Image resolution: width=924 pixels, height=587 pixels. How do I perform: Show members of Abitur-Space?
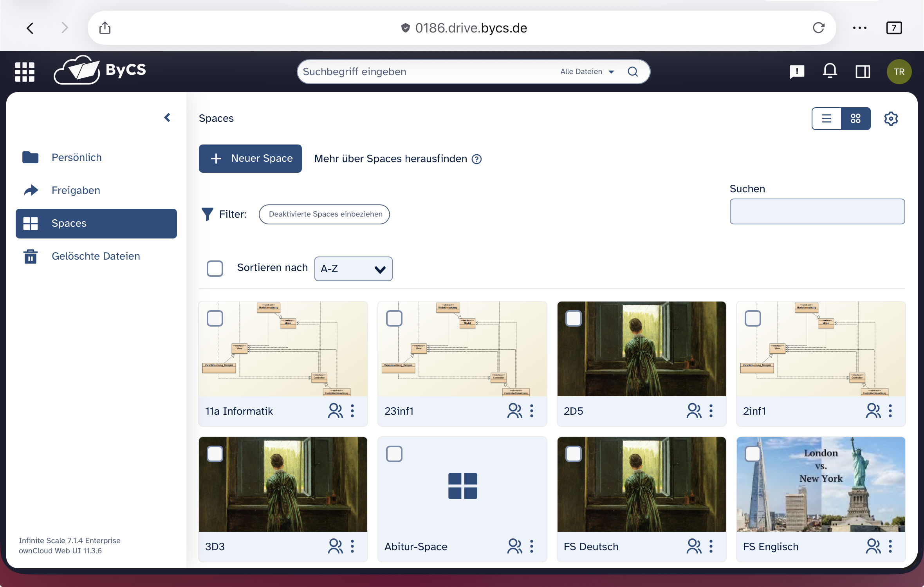[x=514, y=546]
